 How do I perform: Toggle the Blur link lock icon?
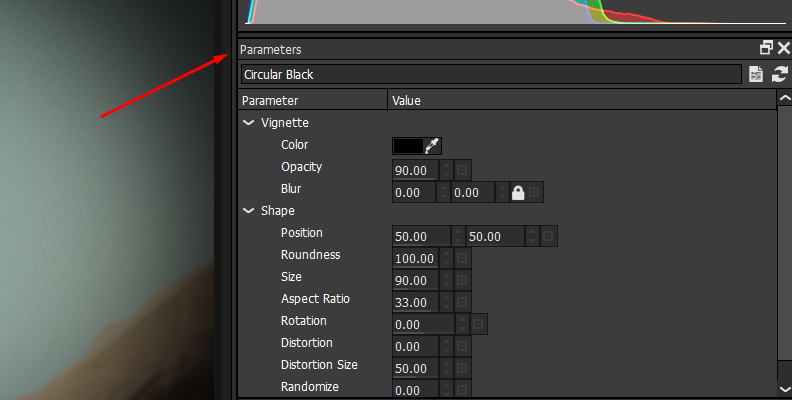coord(518,192)
